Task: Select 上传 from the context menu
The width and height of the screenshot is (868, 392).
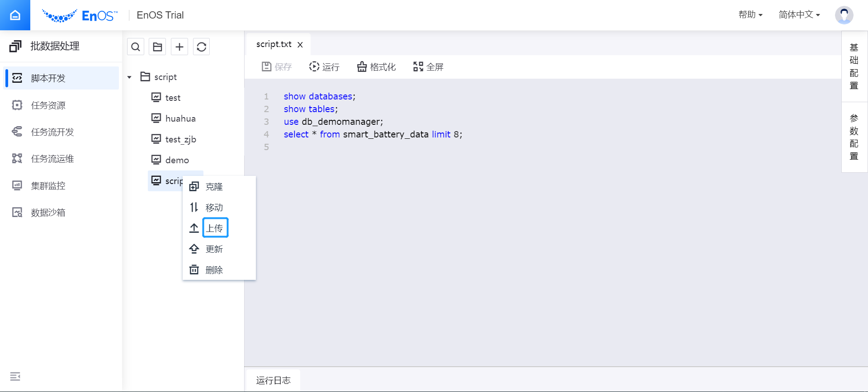Action: (215, 228)
